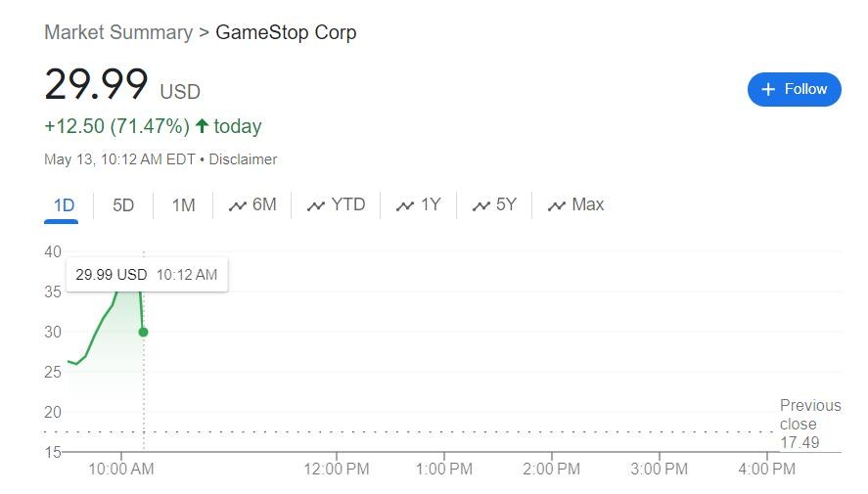Viewport: 868px width, 494px height.
Task: Go to Market Summary breadcrumb
Action: point(117,32)
